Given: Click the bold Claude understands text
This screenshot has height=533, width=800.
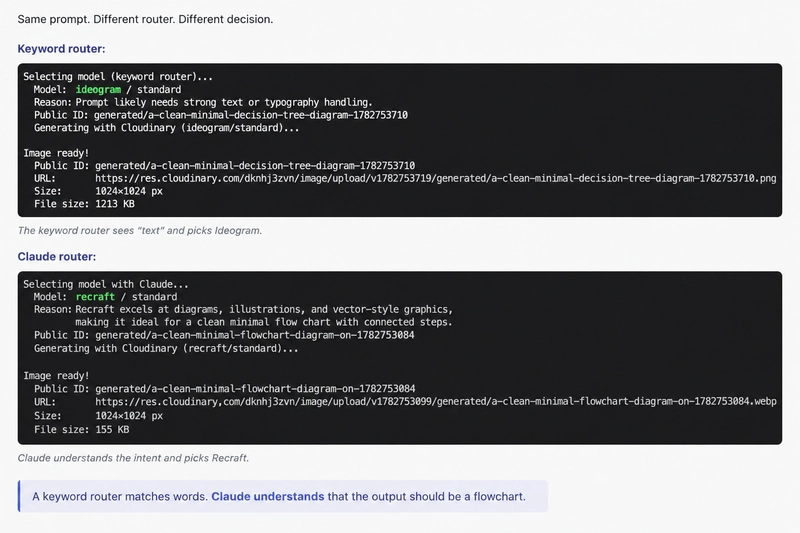Looking at the screenshot, I should click(267, 497).
